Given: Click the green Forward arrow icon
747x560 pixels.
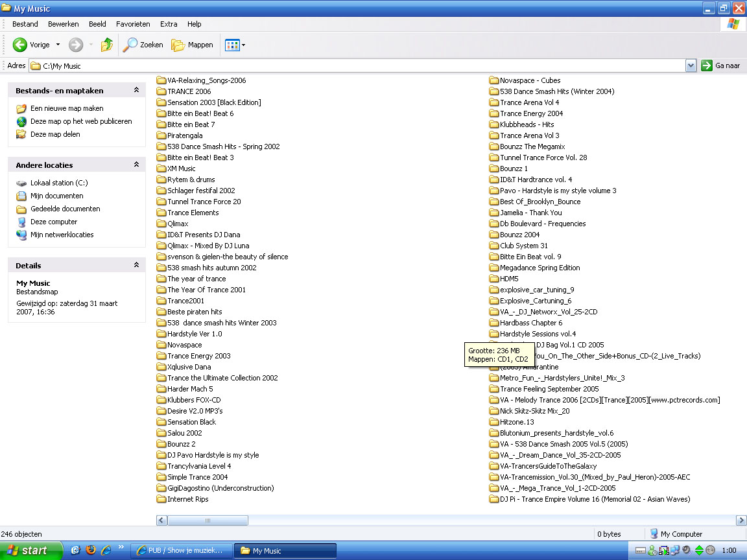Looking at the screenshot, I should point(76,45).
